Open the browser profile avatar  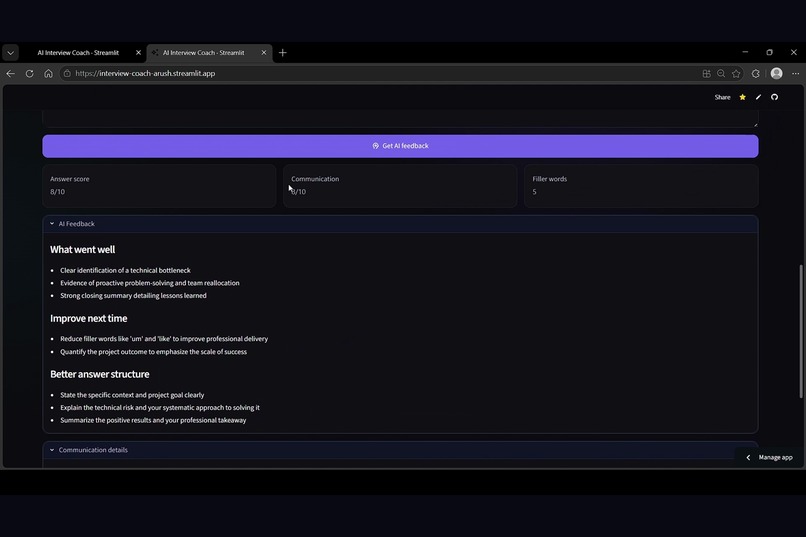[x=777, y=73]
